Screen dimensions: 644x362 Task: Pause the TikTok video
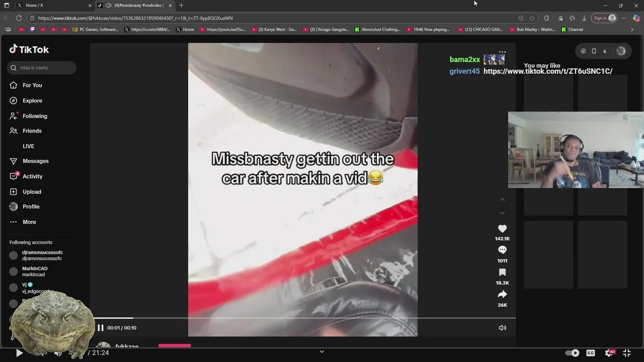(x=100, y=328)
